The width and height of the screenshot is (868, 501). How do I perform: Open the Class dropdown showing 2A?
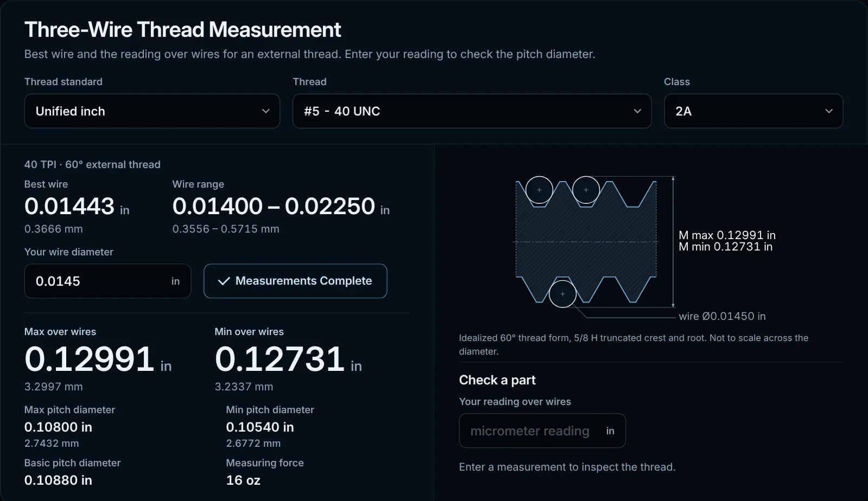[x=754, y=111]
